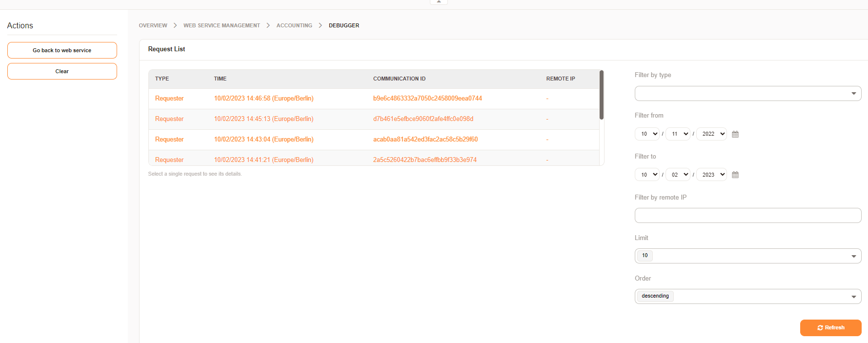Select Filter from year 2022 dropdown
Viewport: 868px width, 343px height.
pyautogui.click(x=711, y=134)
